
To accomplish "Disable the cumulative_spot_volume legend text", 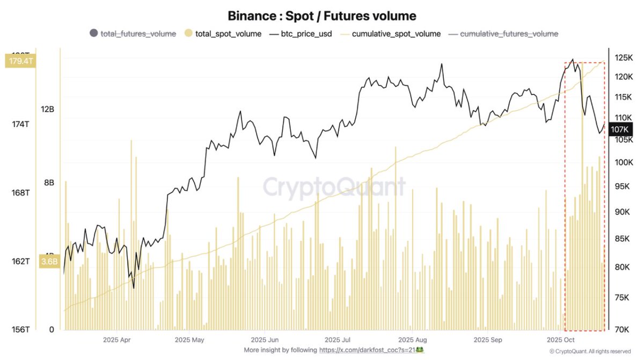I will [x=396, y=33].
